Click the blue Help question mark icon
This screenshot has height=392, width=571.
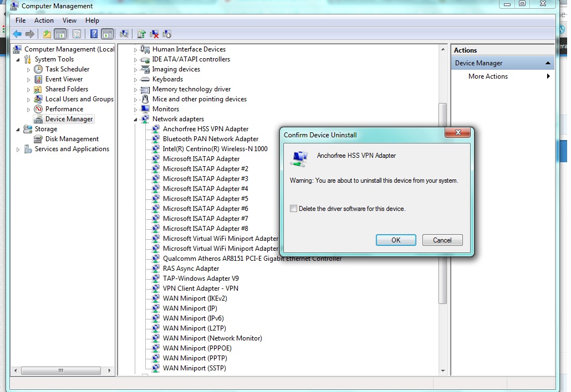[x=94, y=34]
